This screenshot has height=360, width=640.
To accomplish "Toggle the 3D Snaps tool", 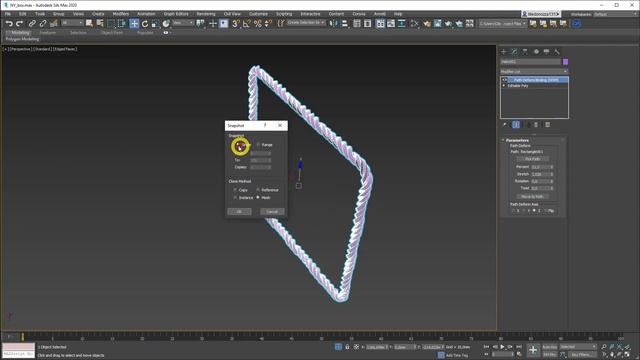I will 236,24.
